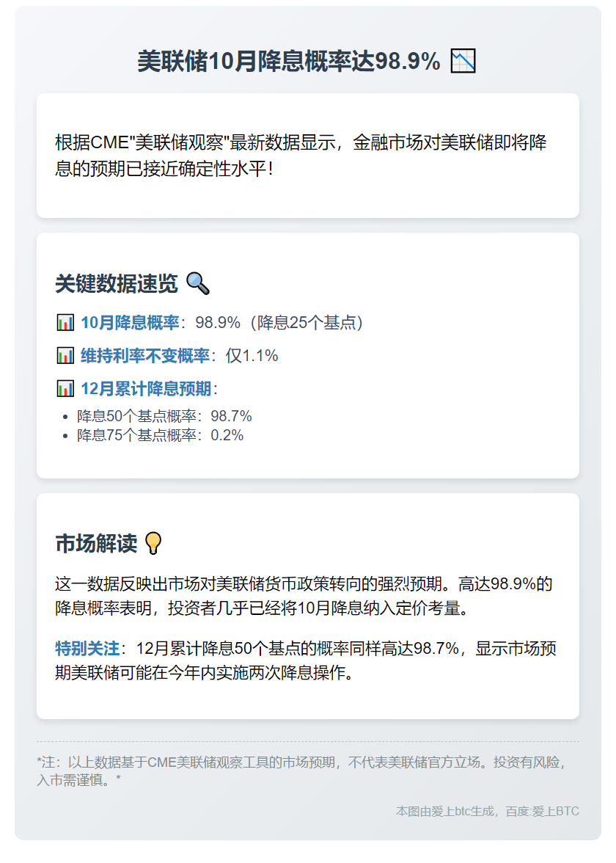Click the downward chart emoji in title
Screen dimensions: 616x863
pyautogui.click(x=463, y=61)
